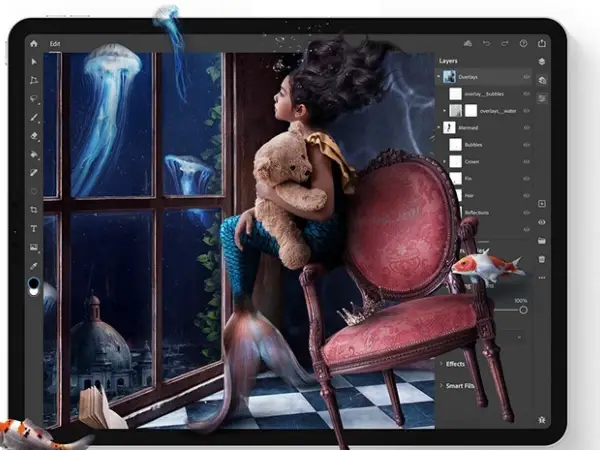Click the Layers panel title
This screenshot has width=600, height=450.
point(448,61)
